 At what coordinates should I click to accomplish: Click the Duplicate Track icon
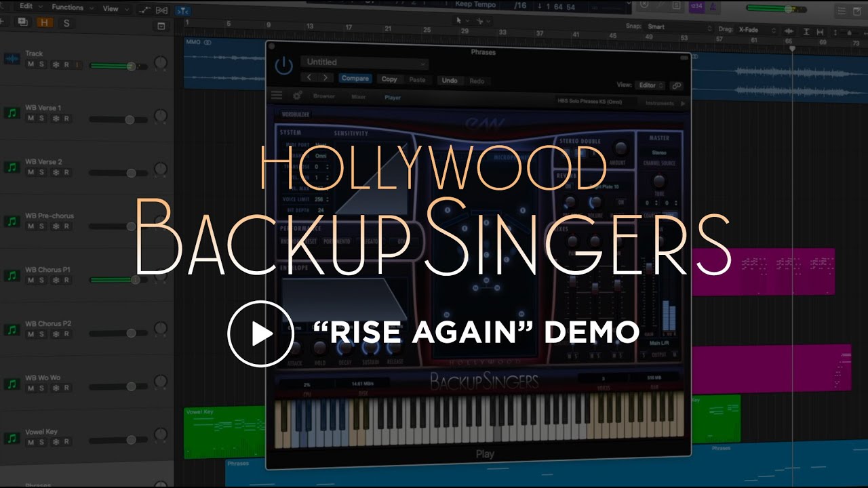pos(22,22)
